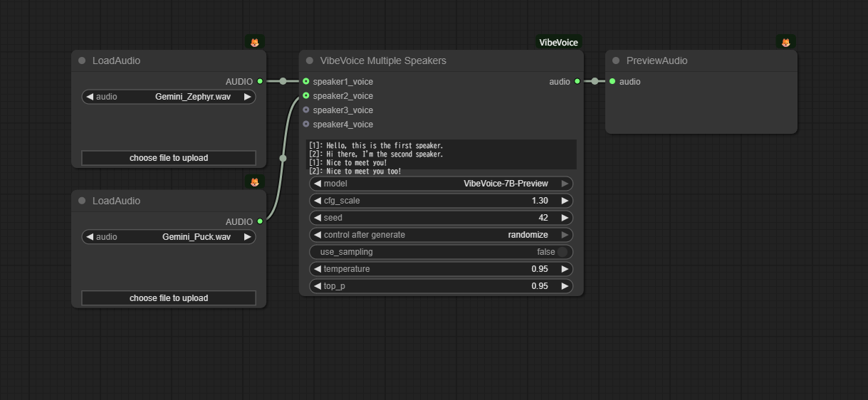The height and width of the screenshot is (400, 868).
Task: Click the speaker2_voice input socket
Action: (x=306, y=95)
